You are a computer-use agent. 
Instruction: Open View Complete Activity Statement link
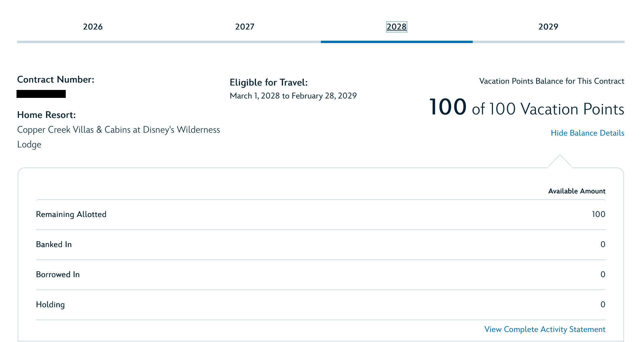tap(545, 329)
